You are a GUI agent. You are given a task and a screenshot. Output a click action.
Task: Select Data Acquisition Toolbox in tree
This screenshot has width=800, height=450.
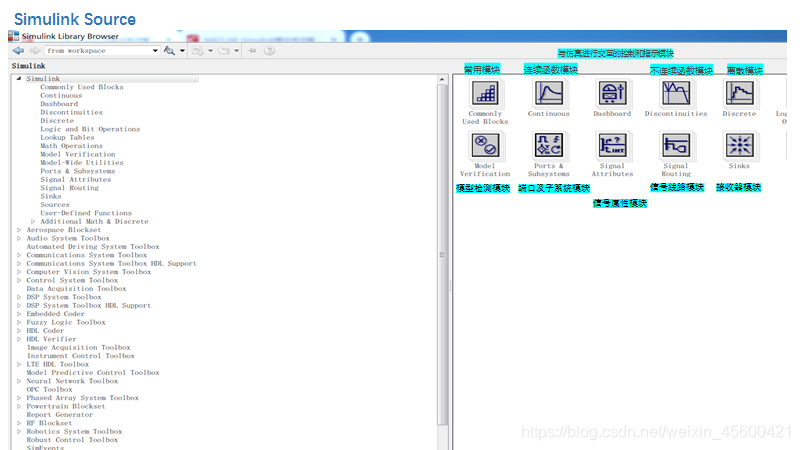point(76,289)
